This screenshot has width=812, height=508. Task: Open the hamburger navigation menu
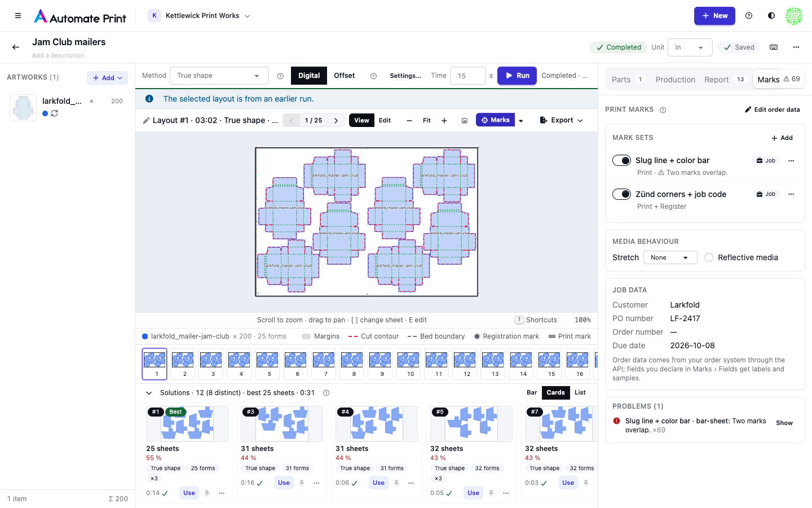click(18, 16)
